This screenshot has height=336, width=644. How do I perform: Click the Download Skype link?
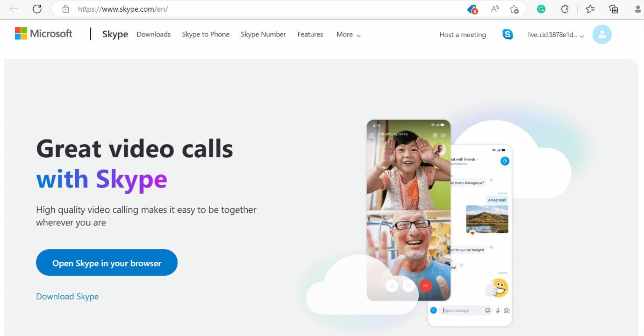pyautogui.click(x=67, y=296)
